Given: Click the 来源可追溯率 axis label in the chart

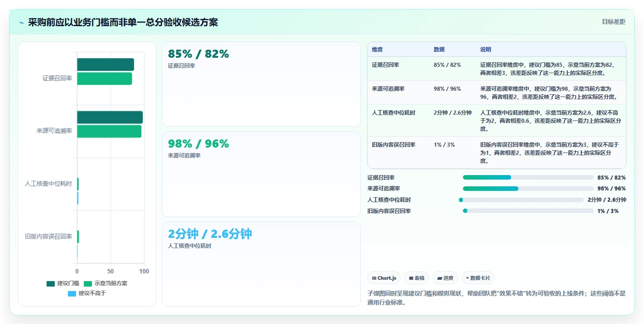Looking at the screenshot, I should pos(54,131).
